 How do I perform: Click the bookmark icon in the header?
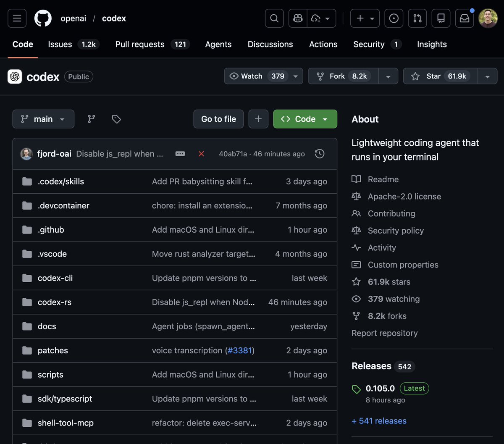[x=441, y=18]
